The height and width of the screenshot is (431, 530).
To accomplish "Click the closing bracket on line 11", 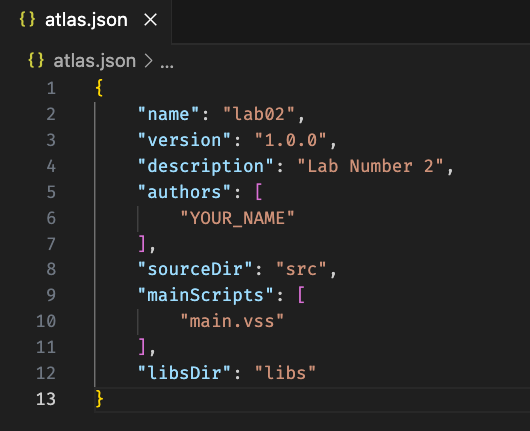I will coord(142,347).
